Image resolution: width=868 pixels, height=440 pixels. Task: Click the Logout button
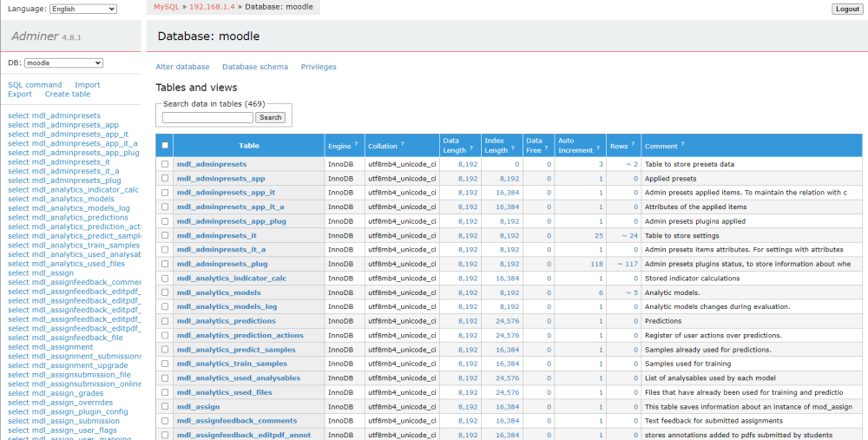(847, 9)
